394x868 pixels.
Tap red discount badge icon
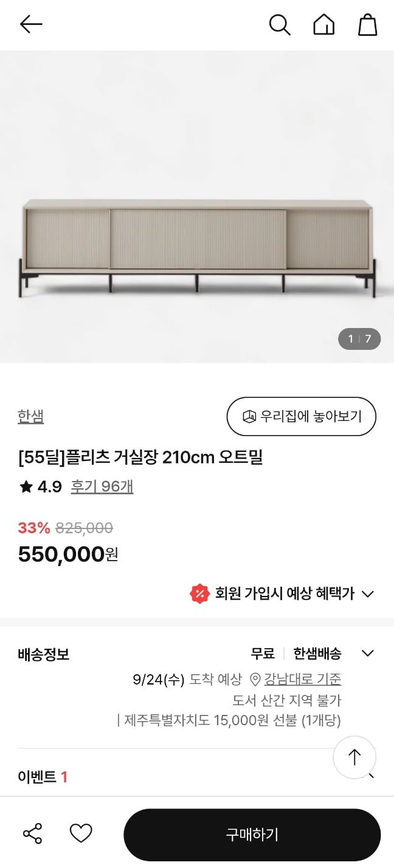click(x=199, y=593)
